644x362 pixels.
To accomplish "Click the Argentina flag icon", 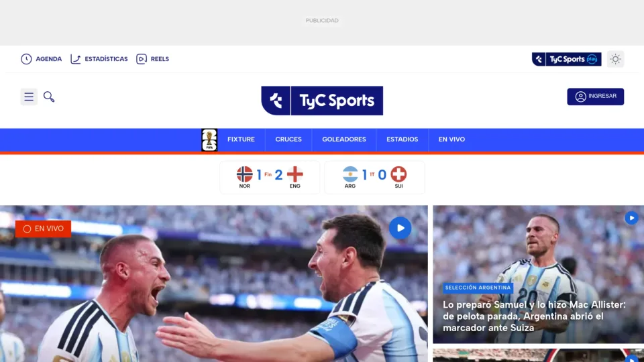I will 350,174.
